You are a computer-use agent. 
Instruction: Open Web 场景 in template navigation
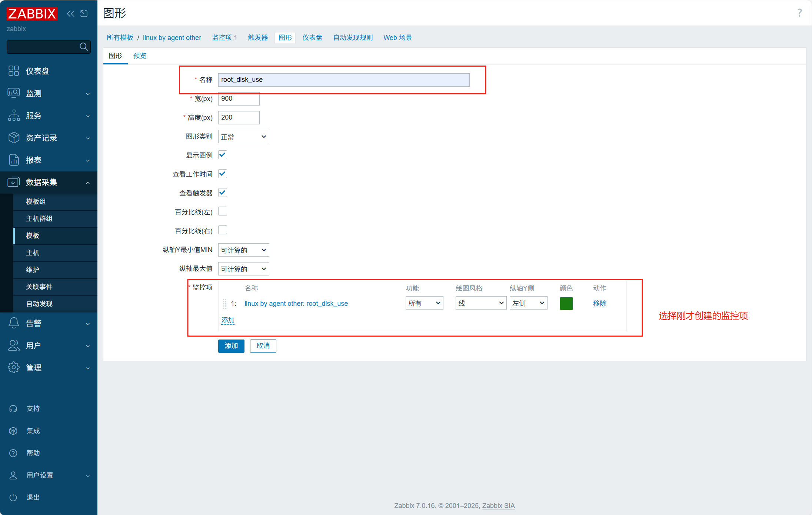coord(397,37)
